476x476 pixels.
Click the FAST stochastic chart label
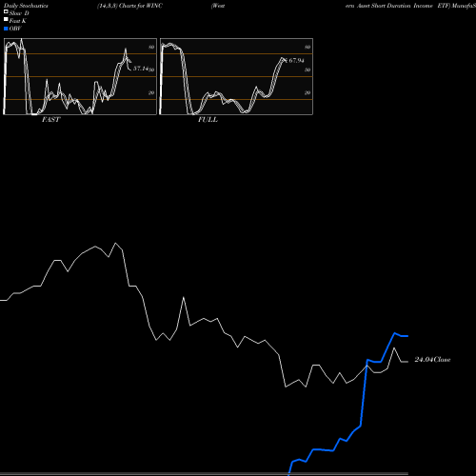50,120
